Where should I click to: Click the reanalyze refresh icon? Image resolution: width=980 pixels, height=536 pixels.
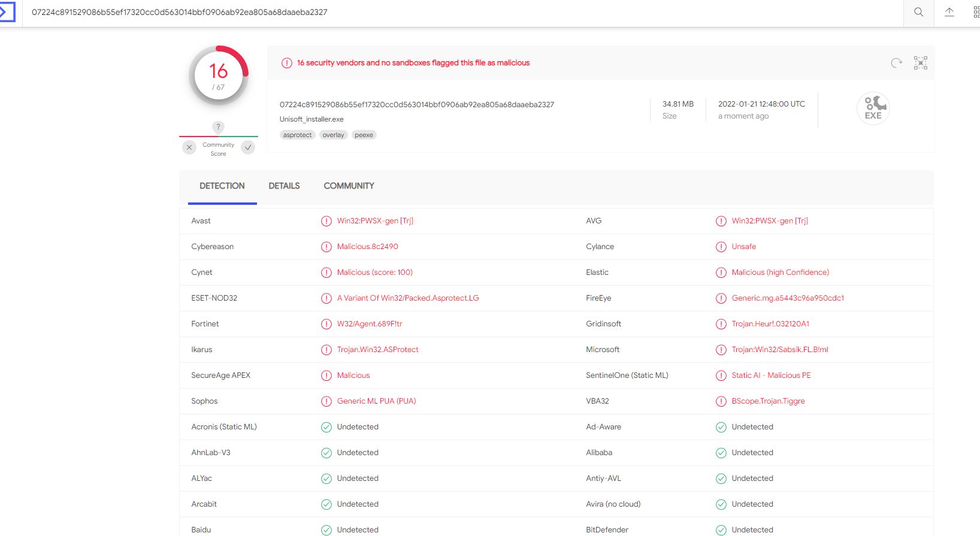click(x=896, y=63)
